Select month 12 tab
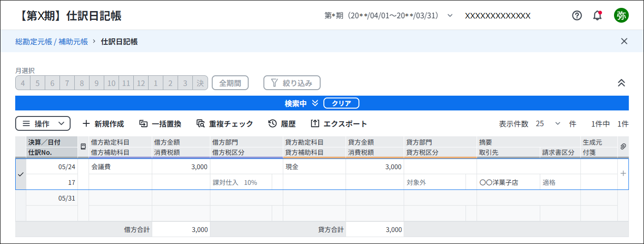The width and height of the screenshot is (644, 244). [141, 83]
